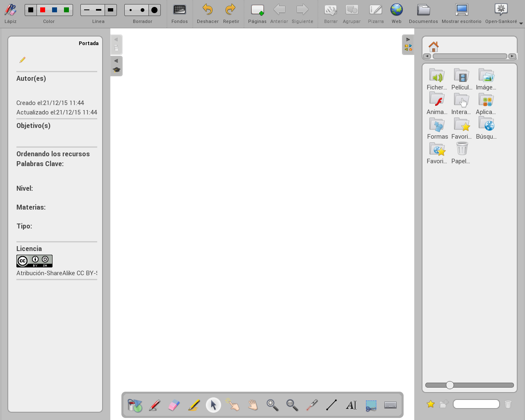Viewport: 525px width, 420px height.
Task: Collapse the right library panel
Action: coord(408,40)
